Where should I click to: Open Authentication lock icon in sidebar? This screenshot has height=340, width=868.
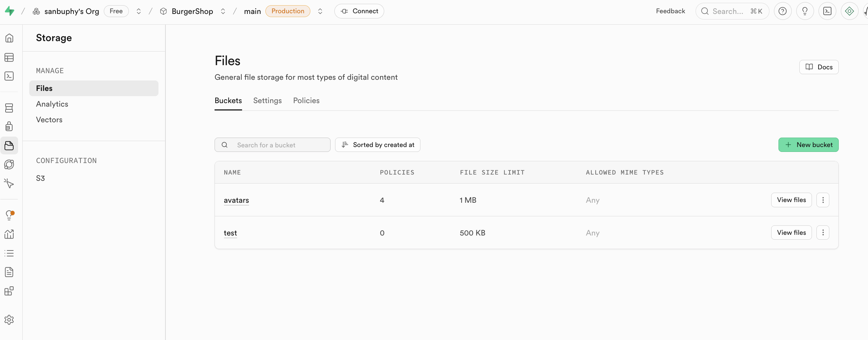click(9, 126)
